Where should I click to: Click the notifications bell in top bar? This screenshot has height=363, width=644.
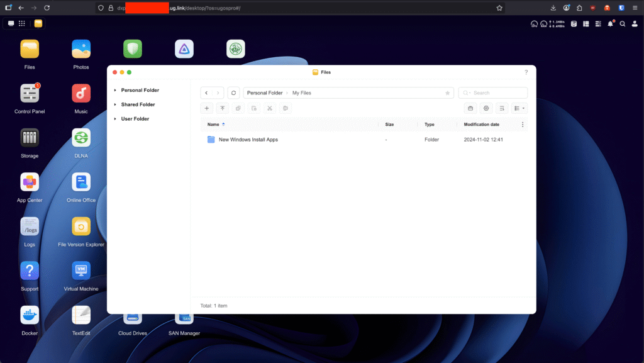[610, 24]
